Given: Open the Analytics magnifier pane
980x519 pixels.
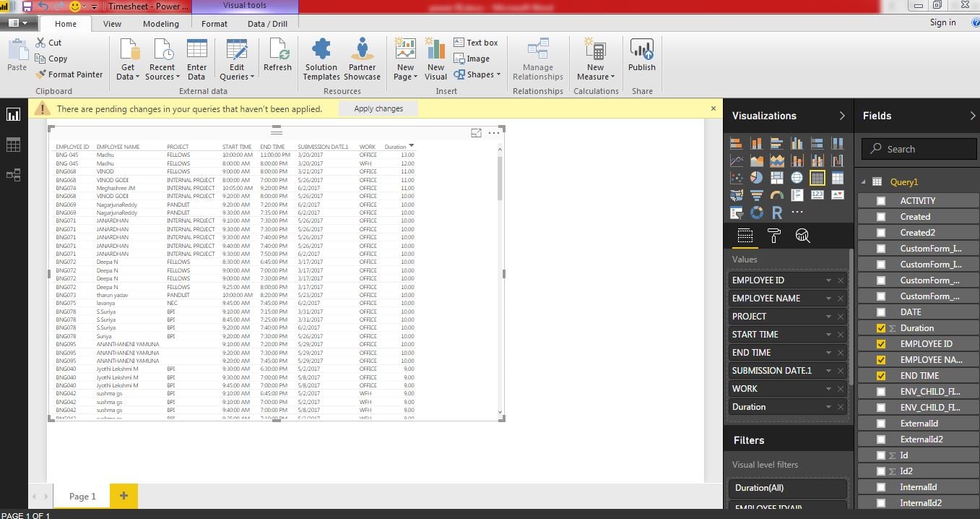Looking at the screenshot, I should [x=802, y=236].
